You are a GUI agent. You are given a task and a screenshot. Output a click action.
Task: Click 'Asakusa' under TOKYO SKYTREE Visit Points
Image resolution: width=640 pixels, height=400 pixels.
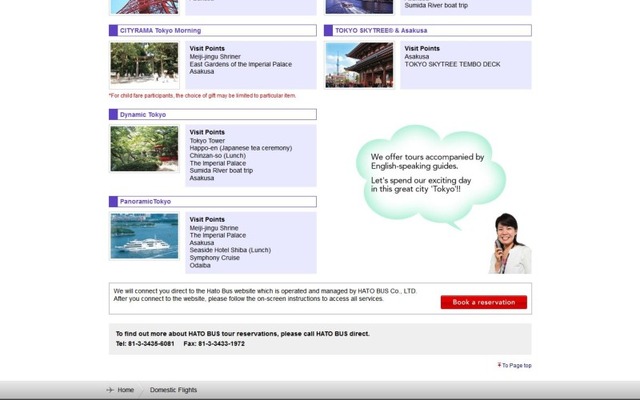[417, 56]
